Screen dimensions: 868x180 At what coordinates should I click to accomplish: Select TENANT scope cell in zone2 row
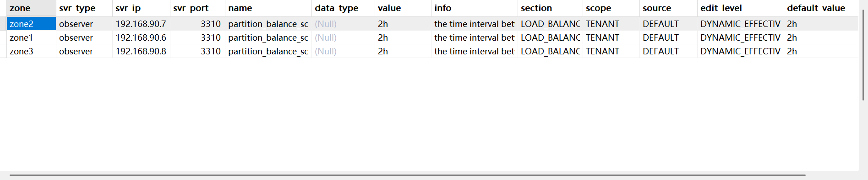pos(611,24)
